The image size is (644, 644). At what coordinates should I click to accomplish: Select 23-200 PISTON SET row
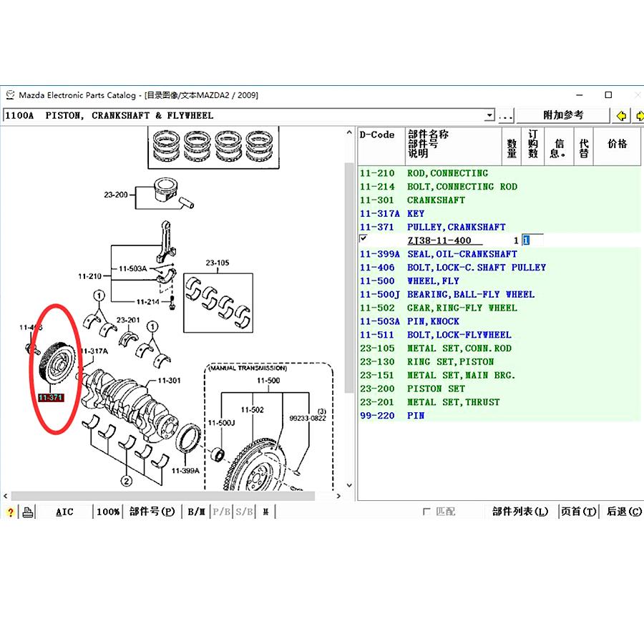click(x=499, y=389)
